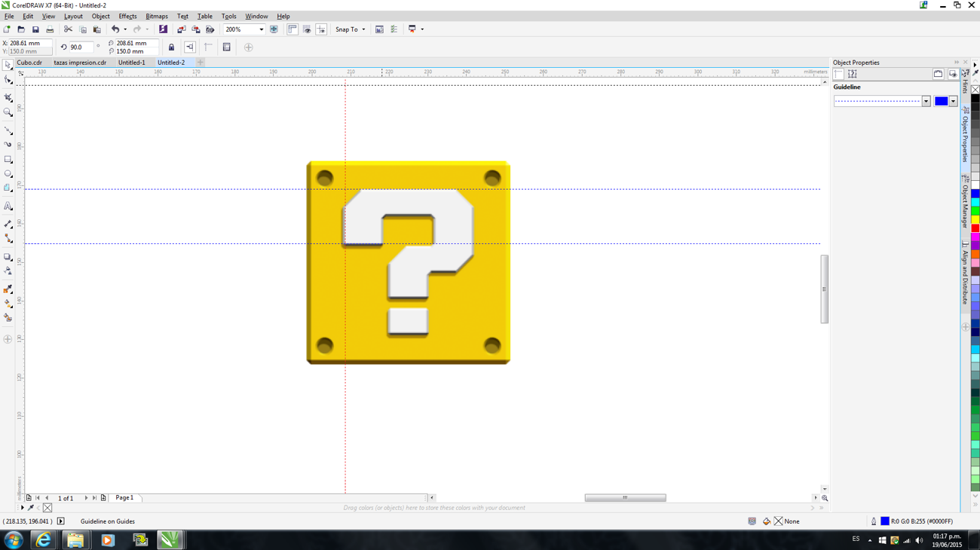Click the Undo arrow
This screenshot has width=980, height=550.
pyautogui.click(x=115, y=29)
